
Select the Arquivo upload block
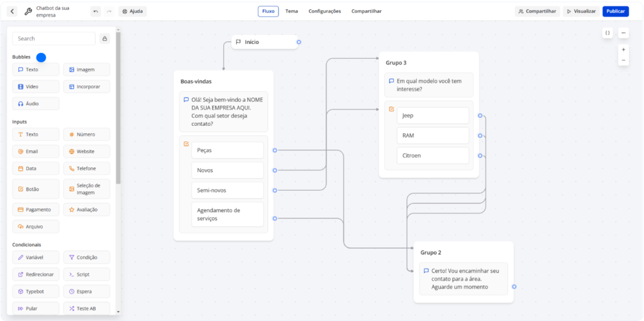pyautogui.click(x=36, y=227)
